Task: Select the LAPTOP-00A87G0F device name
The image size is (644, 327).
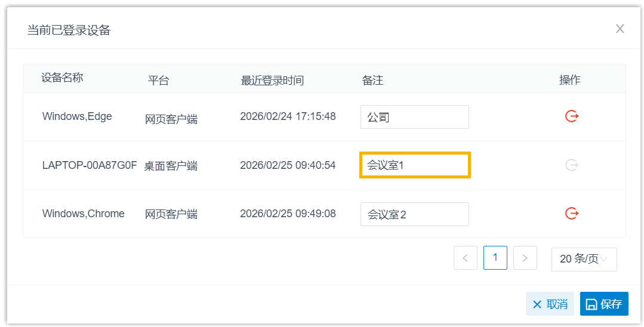Action: [x=90, y=165]
